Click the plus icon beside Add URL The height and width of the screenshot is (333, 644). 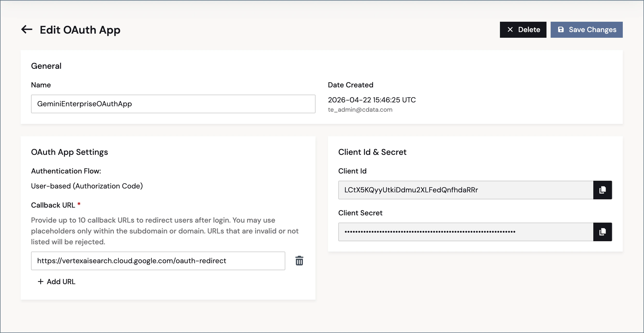point(41,281)
